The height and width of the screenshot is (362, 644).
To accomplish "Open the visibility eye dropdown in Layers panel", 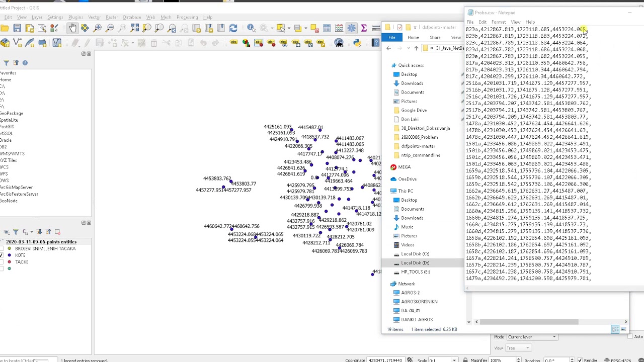I will click(x=7, y=232).
